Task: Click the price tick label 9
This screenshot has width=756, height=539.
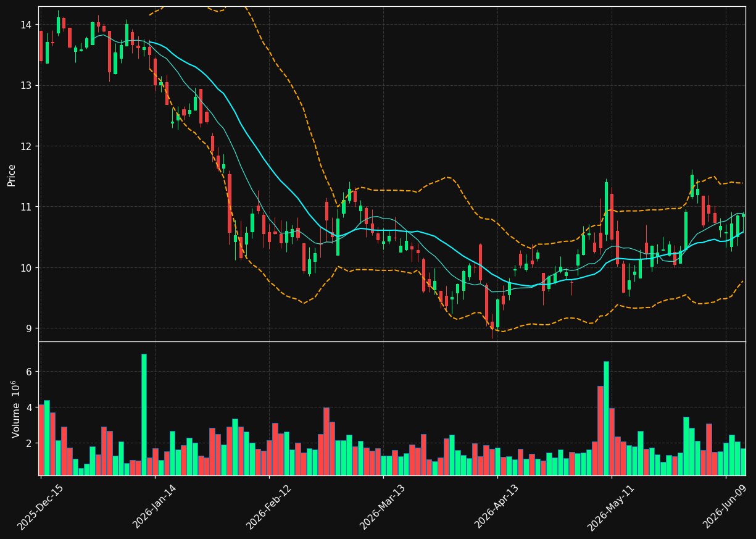Action: coord(30,328)
